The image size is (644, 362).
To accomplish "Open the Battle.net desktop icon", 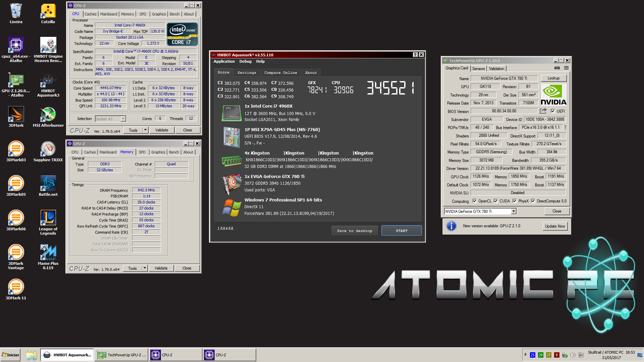I will tap(48, 186).
